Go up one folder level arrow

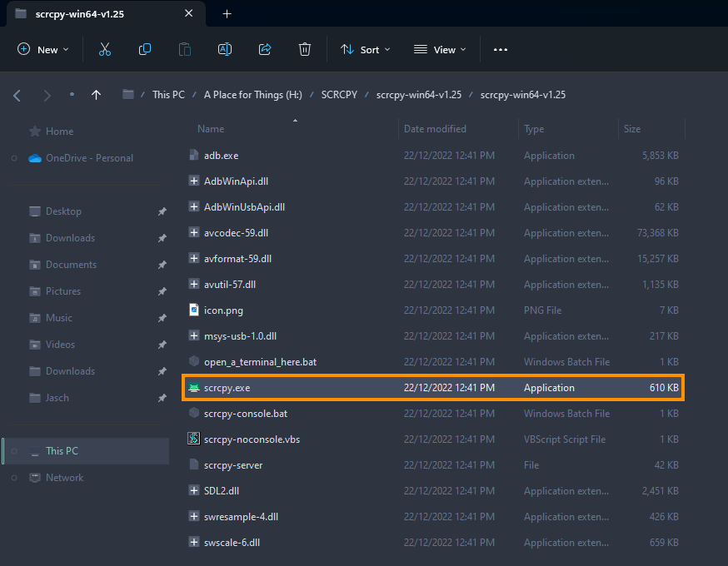coord(96,95)
